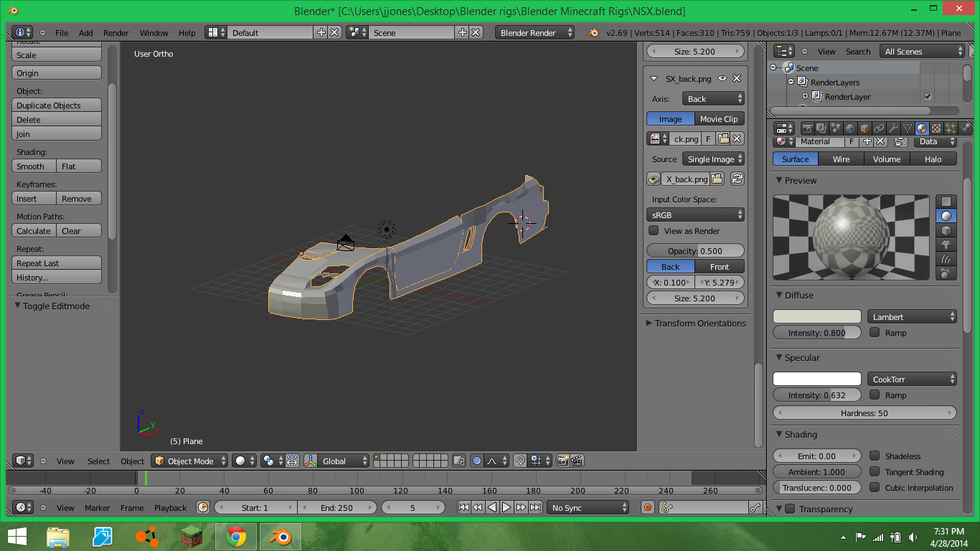Open the Object Mode dropdown
The height and width of the screenshot is (551, 980).
190,461
